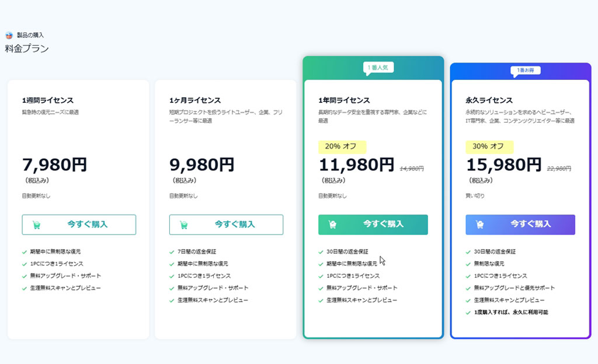The image size is (598, 364).
Task: Click the checkmark next to 7日間の返金保証
Action: [x=172, y=252]
